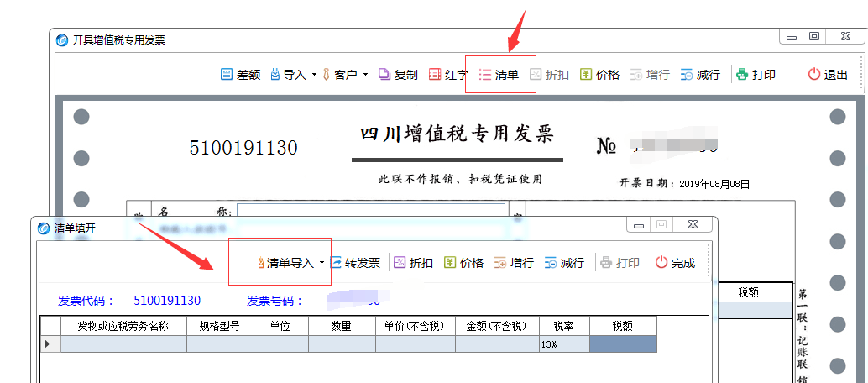The height and width of the screenshot is (383, 868).
Task: Minimize the 清单填开 dialog
Action: click(x=640, y=225)
